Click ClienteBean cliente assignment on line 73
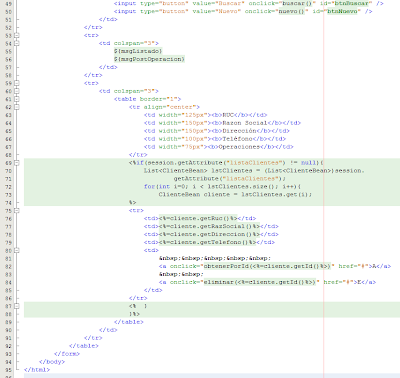Image resolution: width=400 pixels, height=378 pixels. pos(235,195)
